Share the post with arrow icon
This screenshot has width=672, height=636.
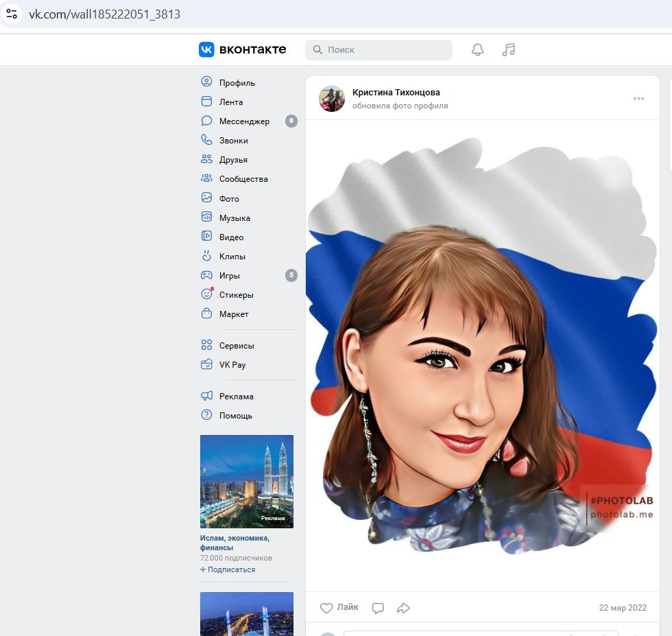click(404, 608)
